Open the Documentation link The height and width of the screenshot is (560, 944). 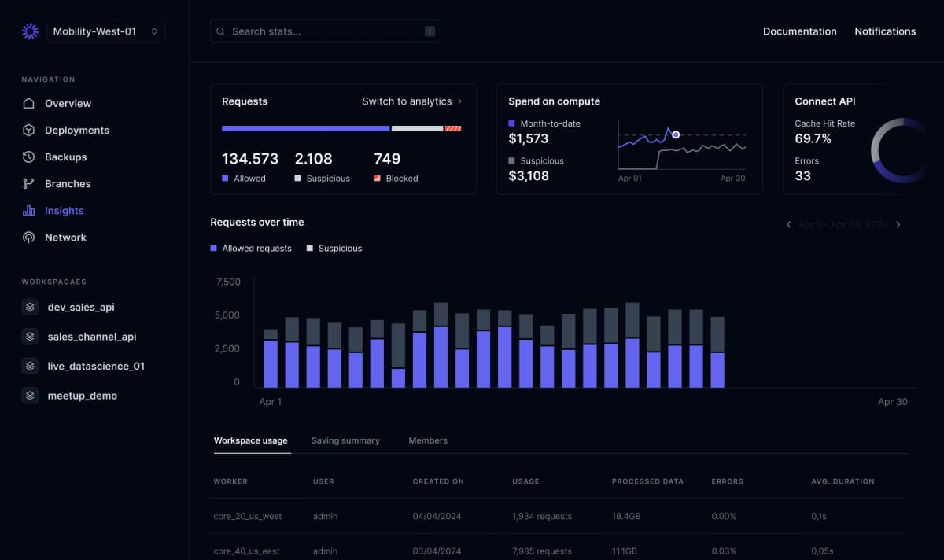799,31
